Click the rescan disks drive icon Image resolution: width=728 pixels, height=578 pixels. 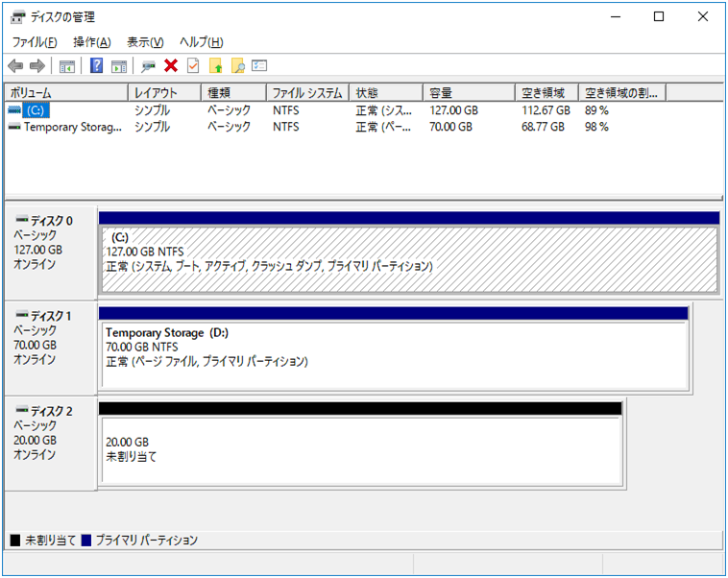pyautogui.click(x=148, y=66)
